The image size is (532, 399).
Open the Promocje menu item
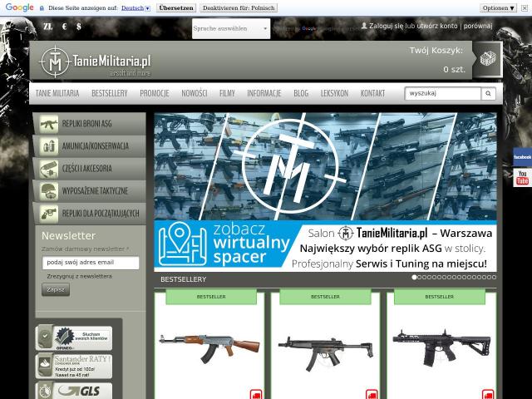click(x=155, y=93)
